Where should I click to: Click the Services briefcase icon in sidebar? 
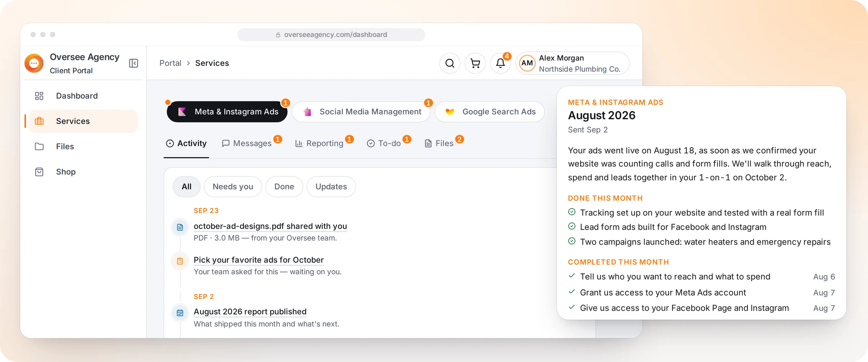pyautogui.click(x=39, y=121)
